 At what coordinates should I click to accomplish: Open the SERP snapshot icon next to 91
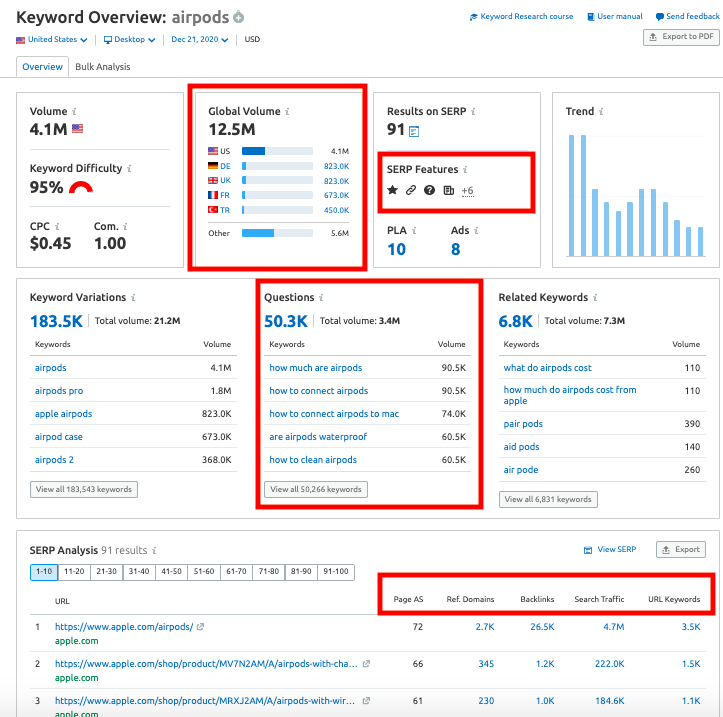click(414, 132)
